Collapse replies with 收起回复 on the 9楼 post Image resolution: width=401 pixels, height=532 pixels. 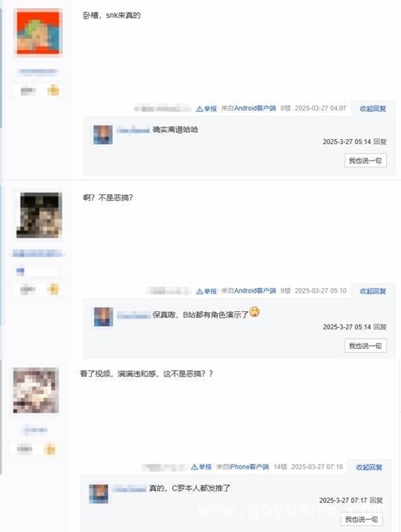pos(373,291)
